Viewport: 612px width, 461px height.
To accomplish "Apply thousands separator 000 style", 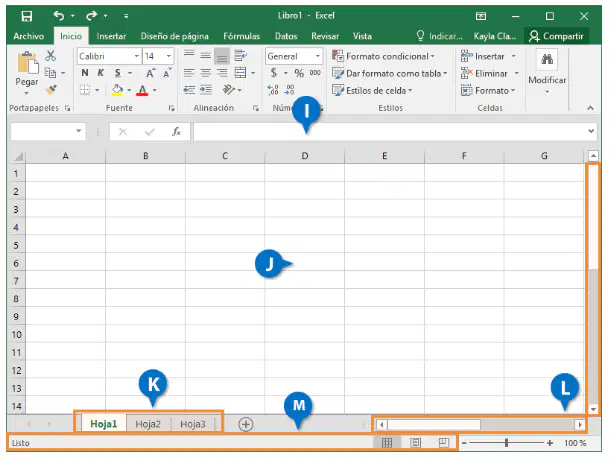I will tap(315, 73).
